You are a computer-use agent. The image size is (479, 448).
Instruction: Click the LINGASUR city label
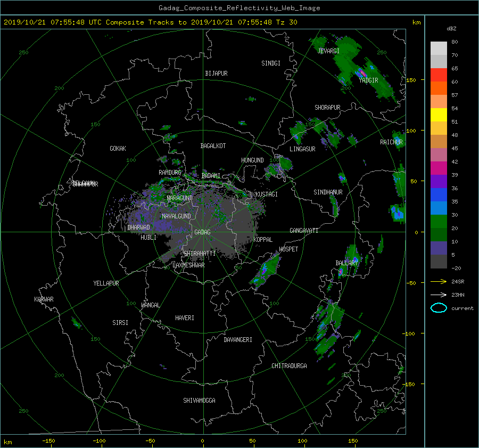coord(302,149)
